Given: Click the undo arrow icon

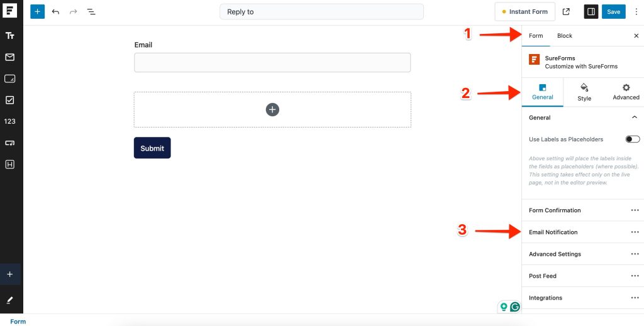Looking at the screenshot, I should click(x=56, y=11).
